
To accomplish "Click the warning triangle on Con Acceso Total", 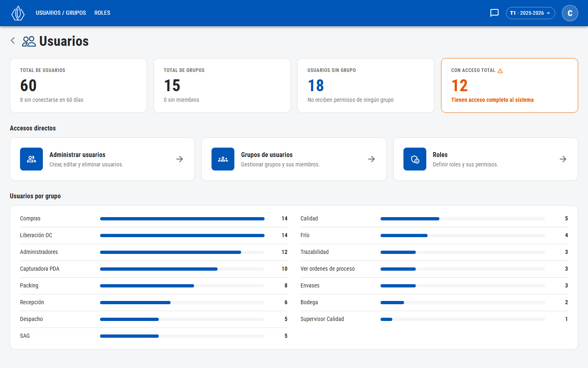I will point(500,71).
